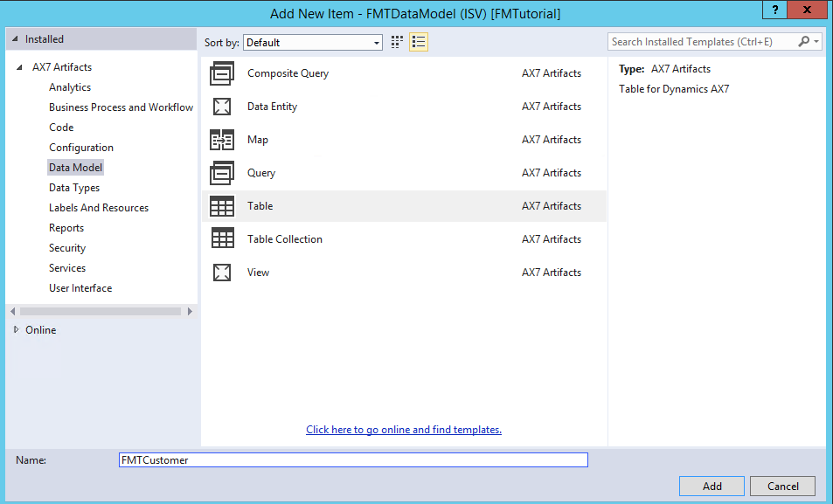This screenshot has width=833, height=504.
Task: Click the Query template icon
Action: [222, 173]
